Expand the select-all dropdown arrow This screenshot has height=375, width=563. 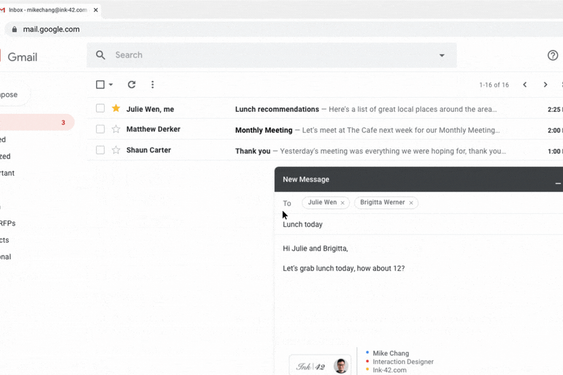111,84
